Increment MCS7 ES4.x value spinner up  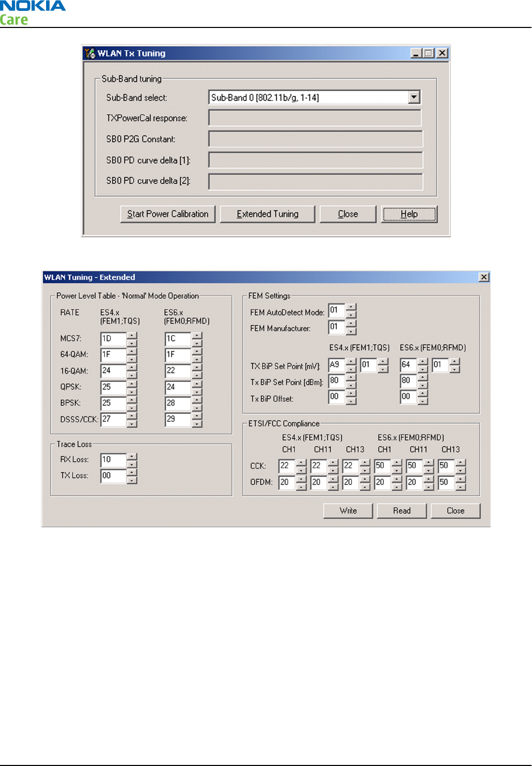click(x=132, y=336)
